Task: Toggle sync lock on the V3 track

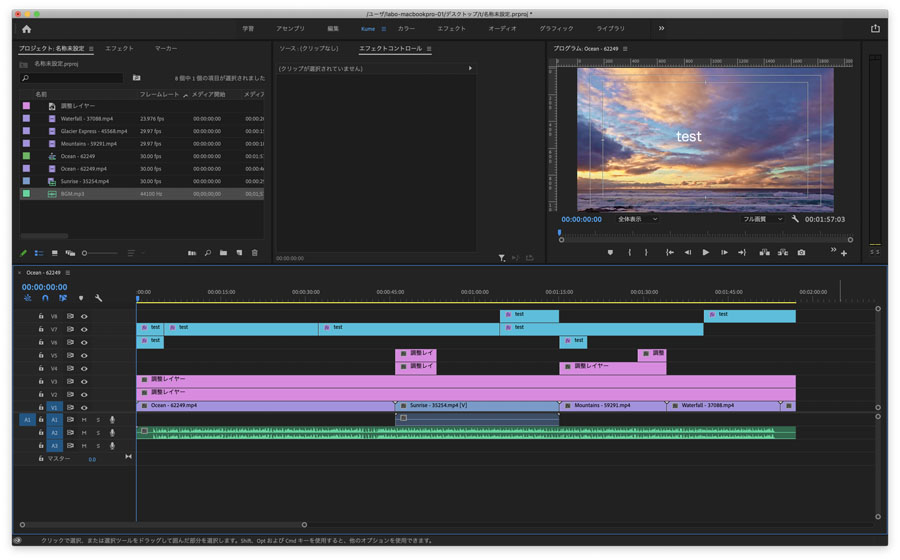Action: [70, 382]
